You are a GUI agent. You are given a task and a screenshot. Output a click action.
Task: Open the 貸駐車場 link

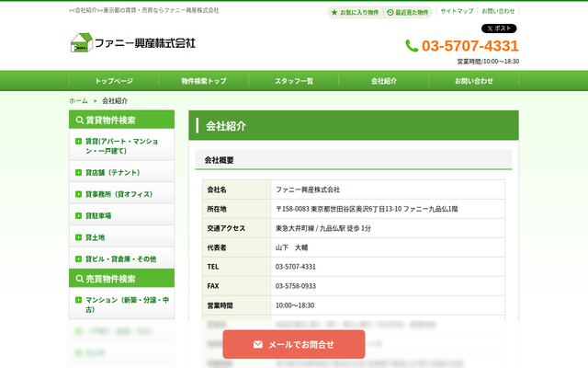coord(122,215)
